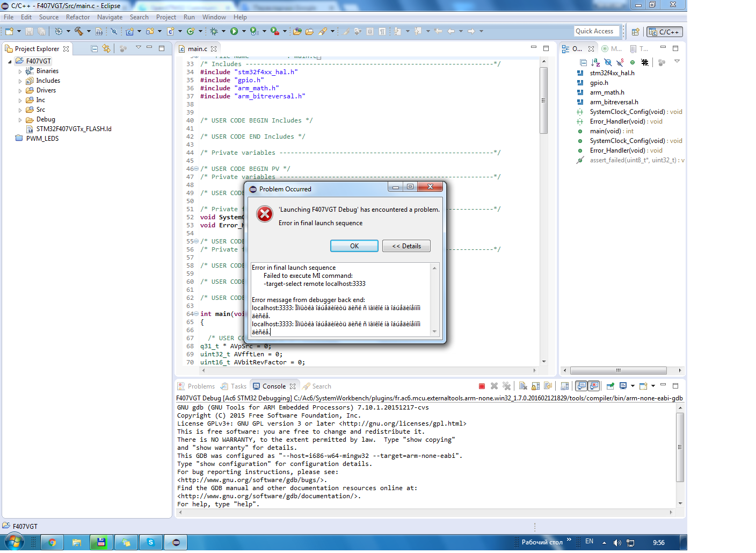Collapse all in Project Explorer
The image size is (756, 553).
click(95, 49)
